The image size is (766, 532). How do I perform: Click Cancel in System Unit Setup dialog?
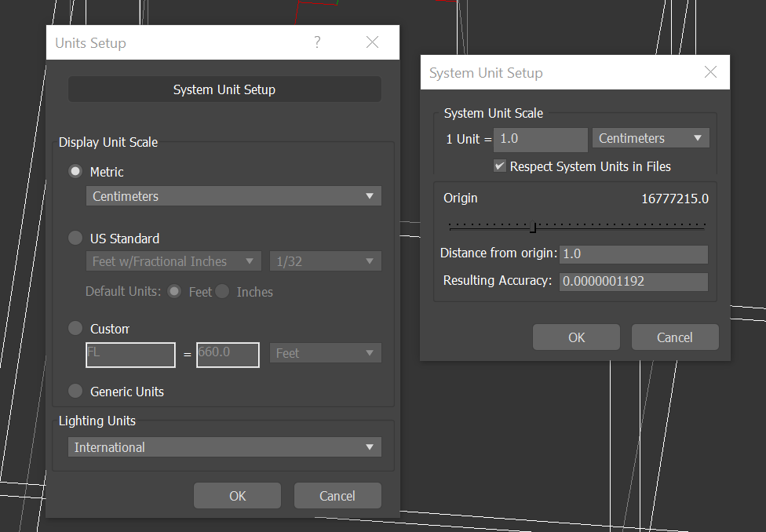pyautogui.click(x=675, y=337)
